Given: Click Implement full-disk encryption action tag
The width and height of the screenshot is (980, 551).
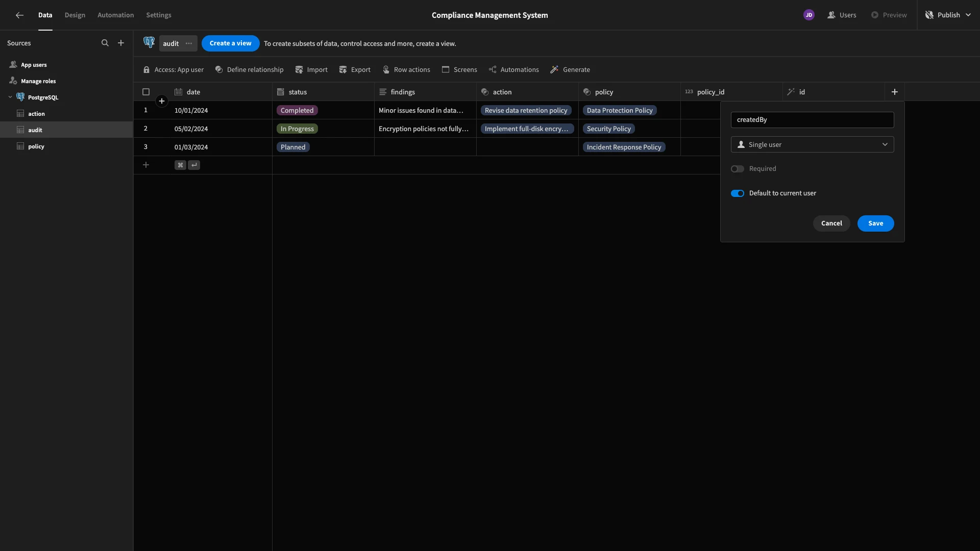Looking at the screenshot, I should coord(527,129).
